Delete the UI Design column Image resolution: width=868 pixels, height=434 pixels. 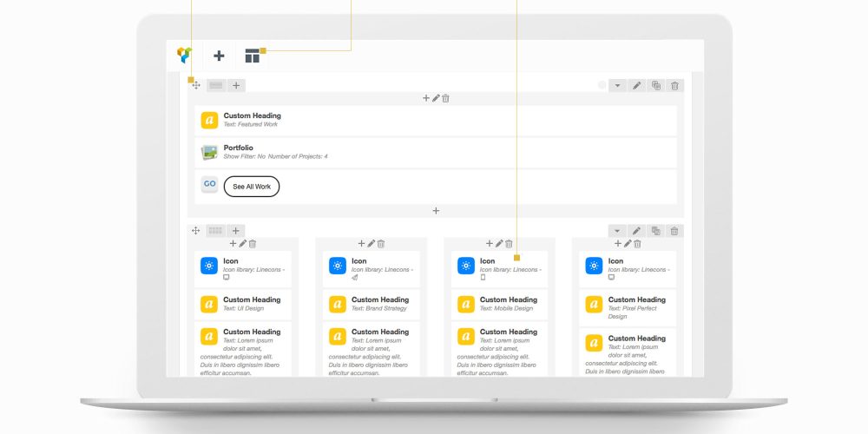tap(253, 244)
